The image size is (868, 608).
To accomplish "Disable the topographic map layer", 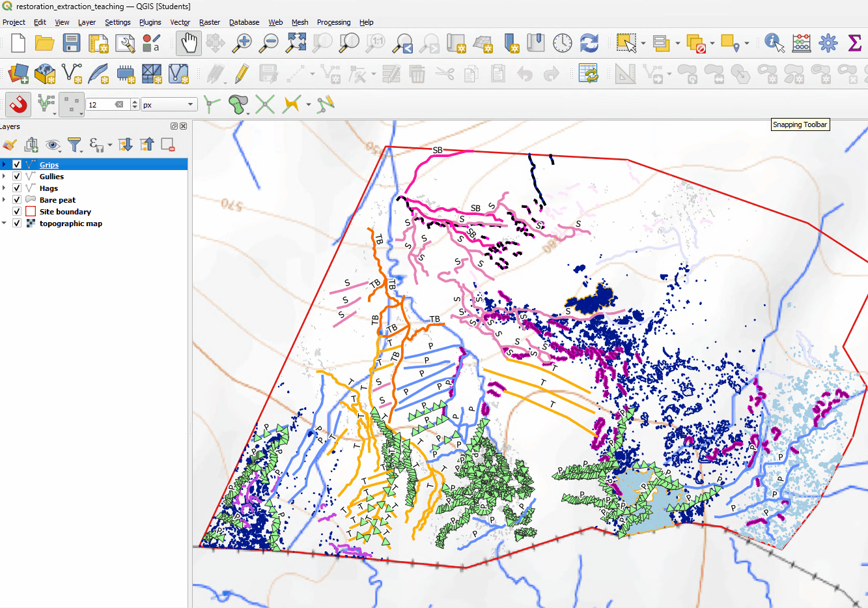I will coord(17,223).
